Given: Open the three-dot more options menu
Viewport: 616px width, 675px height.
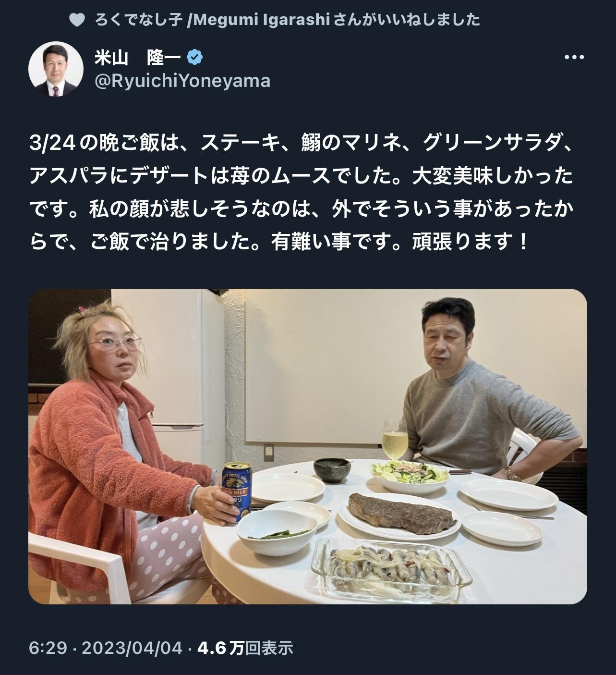Looking at the screenshot, I should click(x=574, y=58).
